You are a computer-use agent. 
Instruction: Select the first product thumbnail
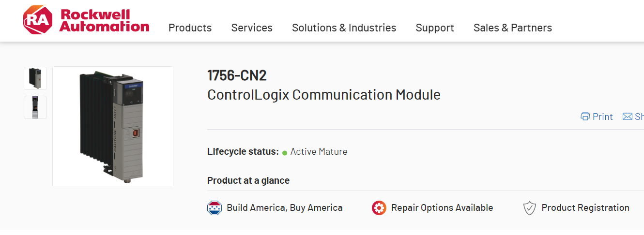35,78
